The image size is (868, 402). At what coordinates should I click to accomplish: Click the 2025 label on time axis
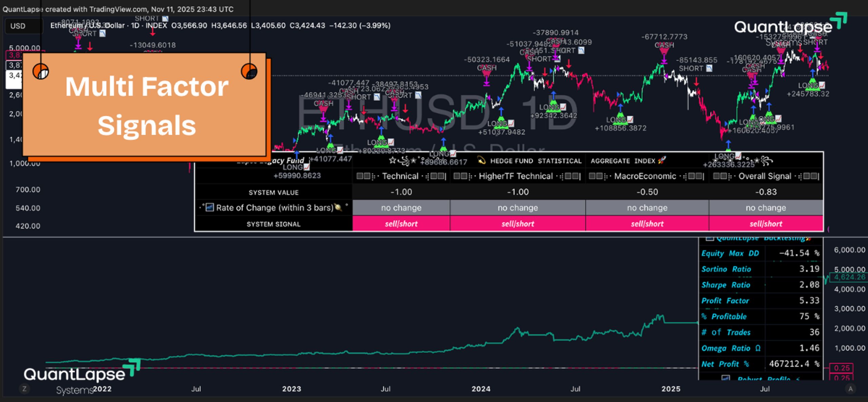[671, 389]
